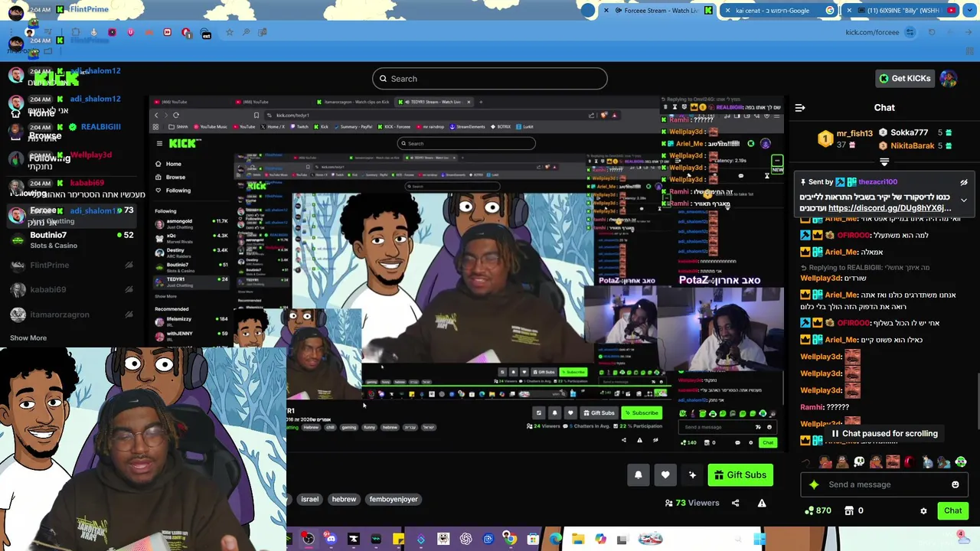This screenshot has height=551, width=980.
Task: Open the 870 channel points balance
Action: (x=818, y=510)
